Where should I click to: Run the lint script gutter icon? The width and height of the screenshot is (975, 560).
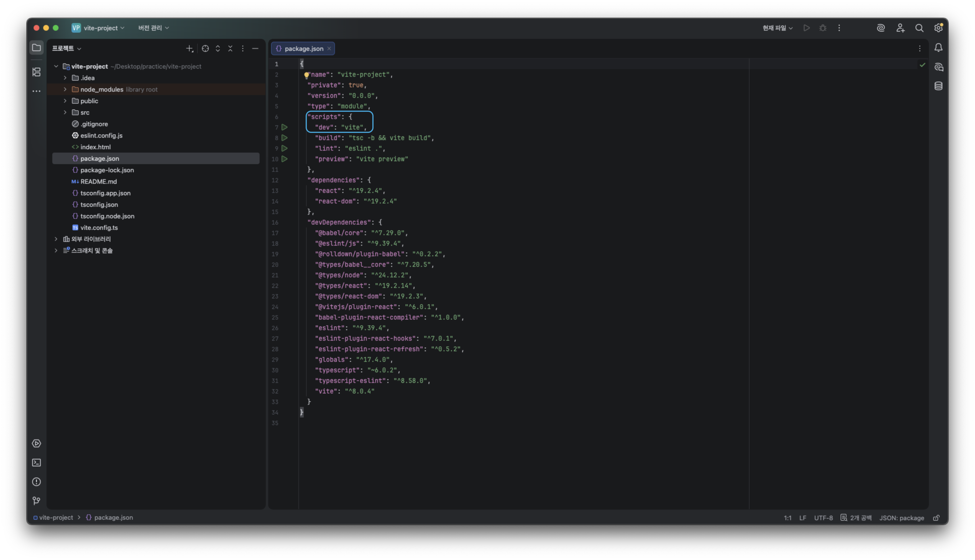(x=285, y=148)
